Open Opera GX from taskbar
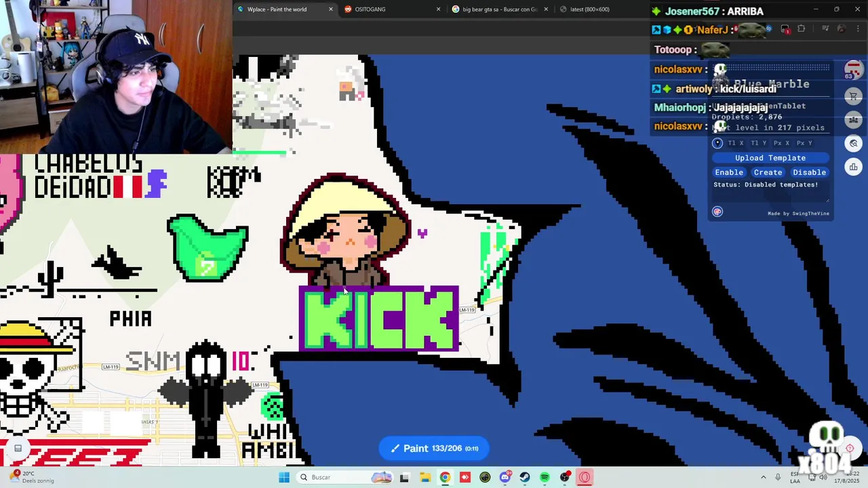The height and width of the screenshot is (488, 868). [585, 477]
